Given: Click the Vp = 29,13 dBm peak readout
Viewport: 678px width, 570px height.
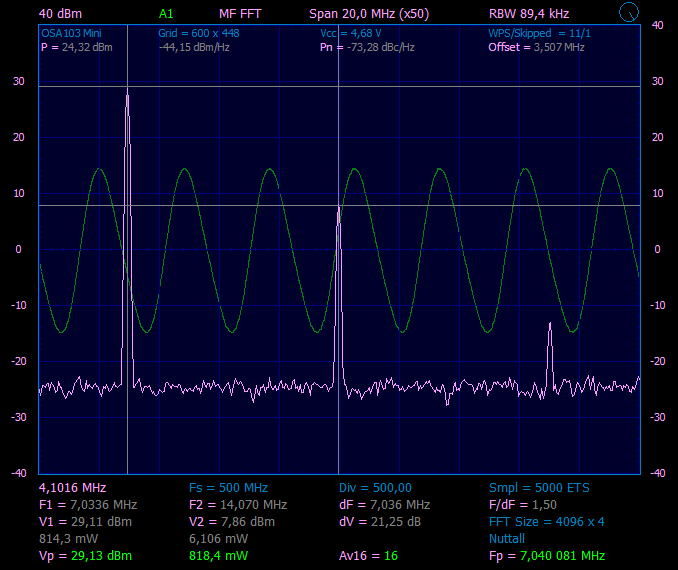Looking at the screenshot, I should pos(85,555).
